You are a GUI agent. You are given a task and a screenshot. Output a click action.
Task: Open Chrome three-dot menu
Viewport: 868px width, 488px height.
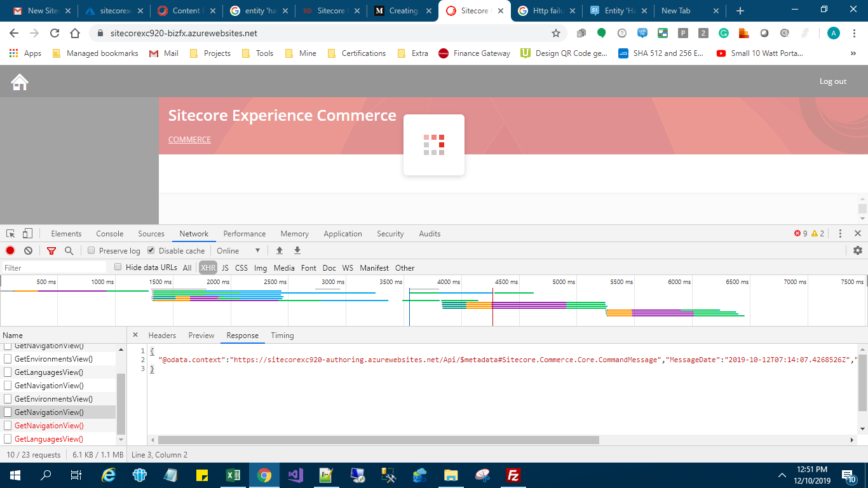pyautogui.click(x=854, y=33)
